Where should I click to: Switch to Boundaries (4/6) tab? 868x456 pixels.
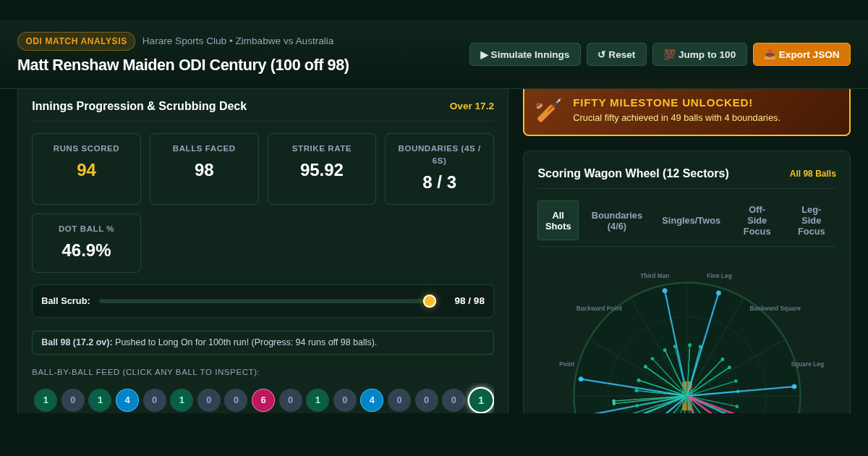(x=617, y=221)
